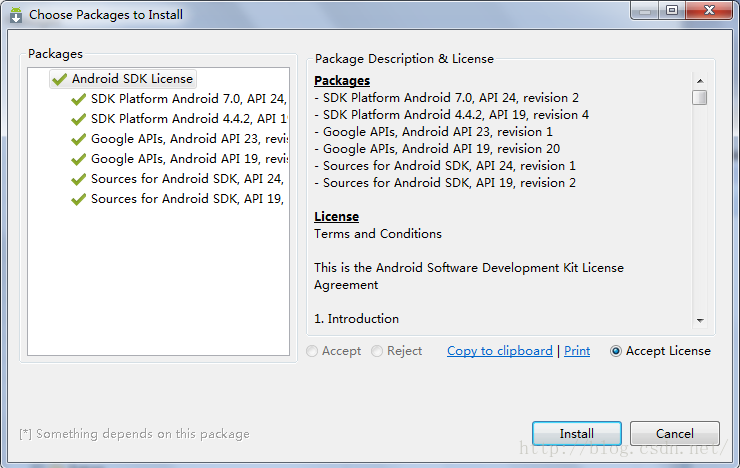Select the Accept License radio button
740x468 pixels.
coord(616,351)
